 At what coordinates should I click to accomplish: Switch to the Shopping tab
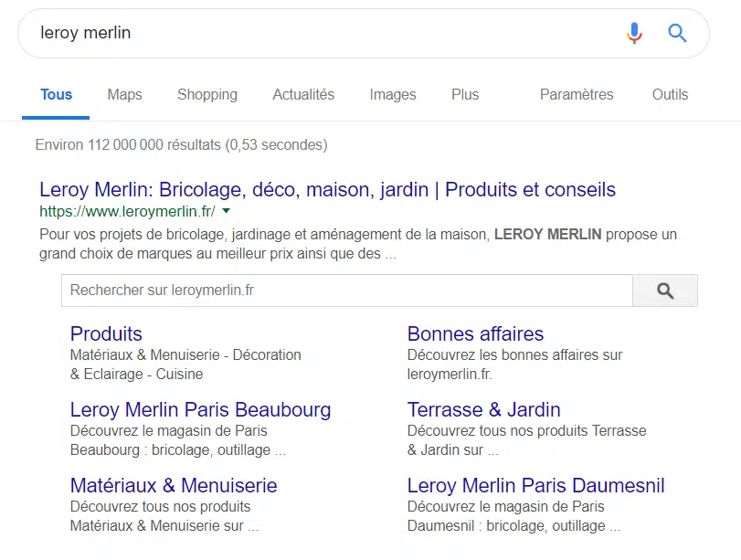click(207, 95)
